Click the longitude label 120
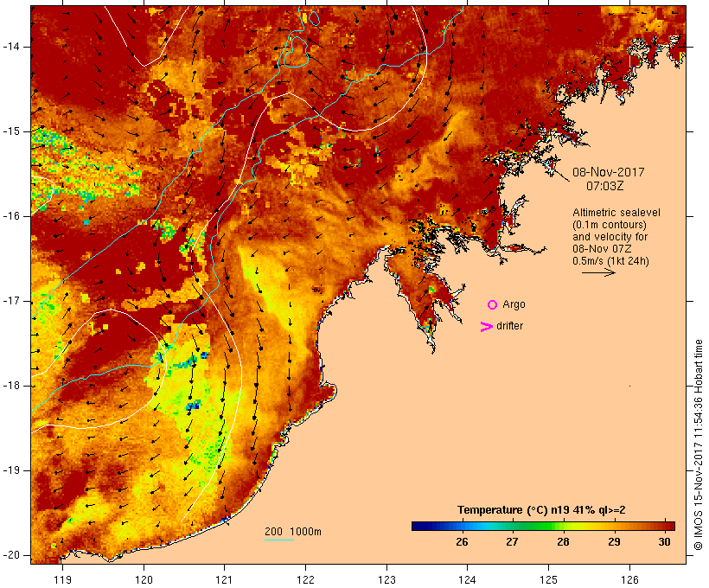The width and height of the screenshot is (709, 588). pos(144,579)
